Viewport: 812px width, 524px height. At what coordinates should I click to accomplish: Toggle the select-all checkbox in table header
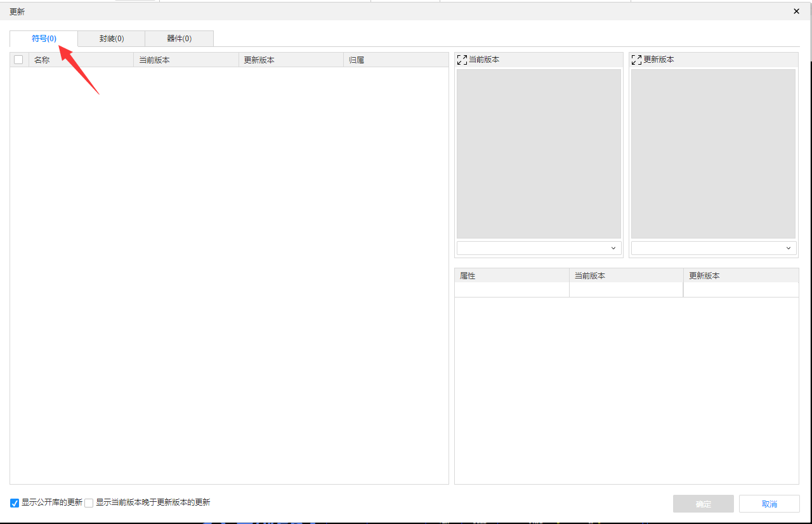[18, 60]
